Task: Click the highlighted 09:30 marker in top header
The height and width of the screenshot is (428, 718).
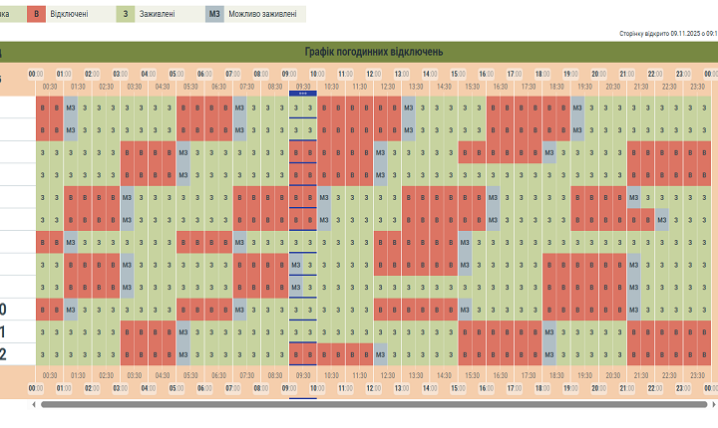Action: click(303, 92)
